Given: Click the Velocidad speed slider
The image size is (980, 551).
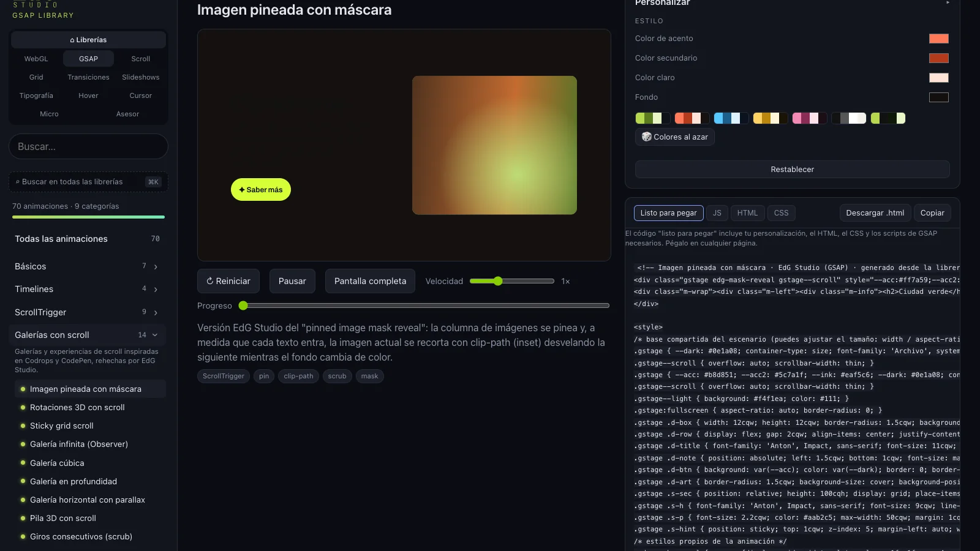Looking at the screenshot, I should (512, 281).
